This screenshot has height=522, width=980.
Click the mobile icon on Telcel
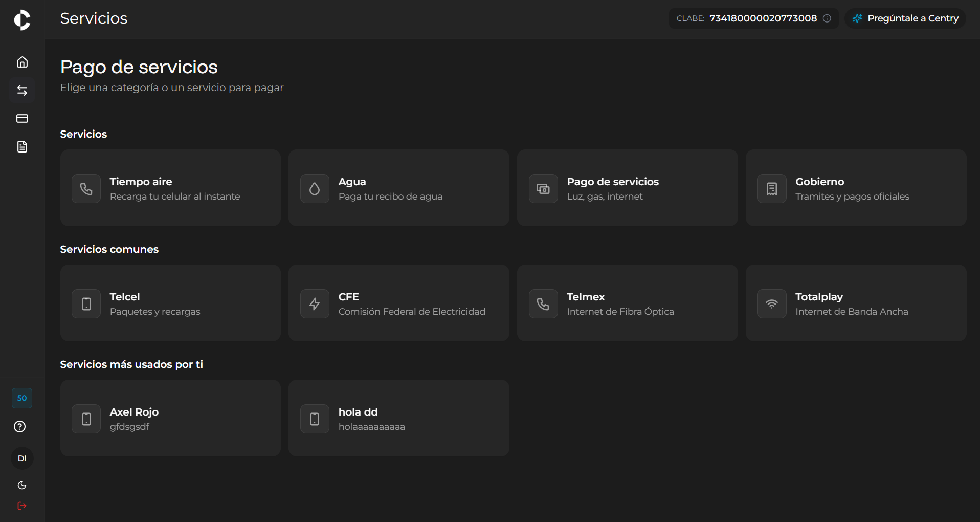point(86,304)
